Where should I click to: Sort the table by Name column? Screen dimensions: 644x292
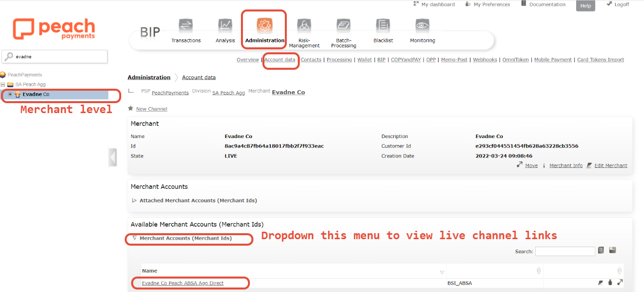tap(442, 272)
